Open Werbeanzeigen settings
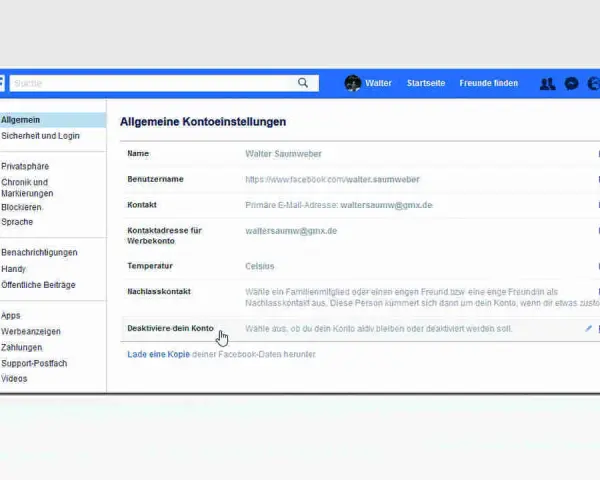Image resolution: width=600 pixels, height=480 pixels. pos(31,331)
